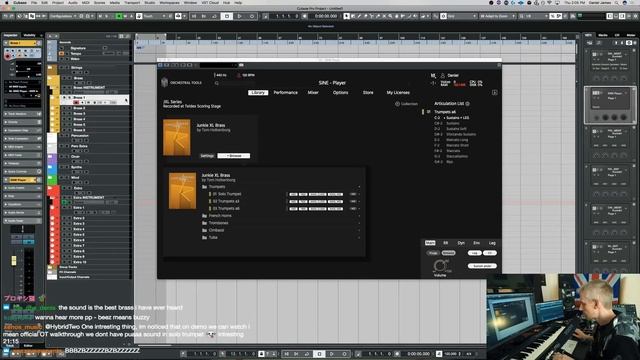Open the Adapt to Zoom grid dropdown
The image size is (640, 360).
click(x=497, y=16)
